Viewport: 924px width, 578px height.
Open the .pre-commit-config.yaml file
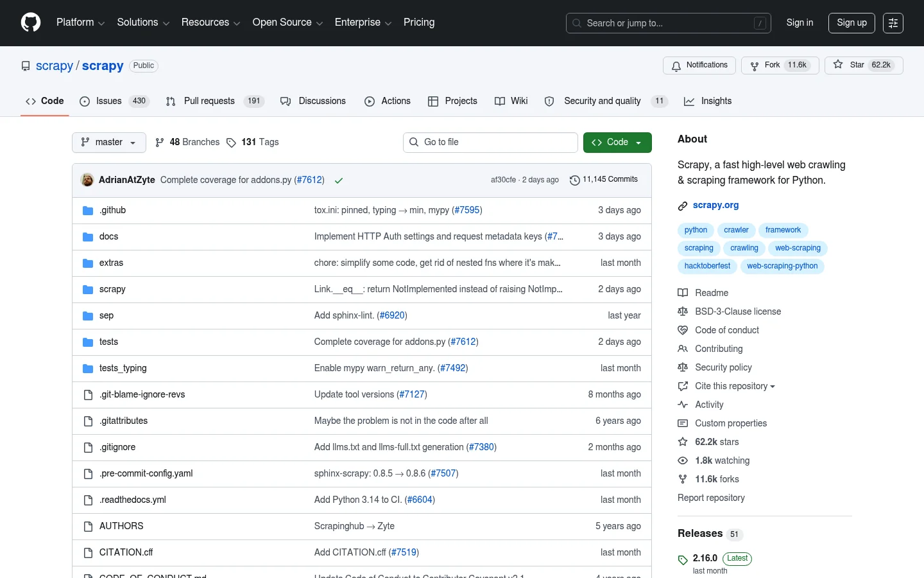[146, 473]
